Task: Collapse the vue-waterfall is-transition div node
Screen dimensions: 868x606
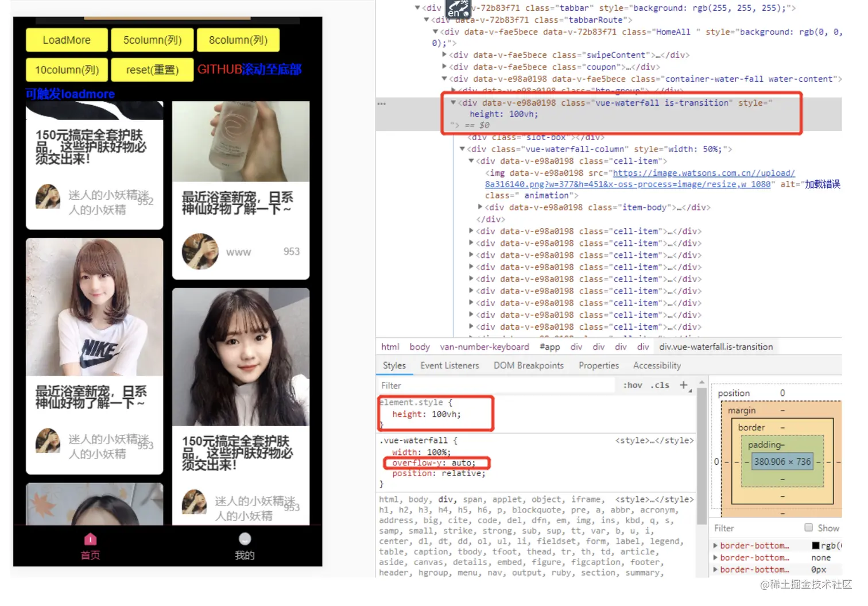Action: click(x=454, y=102)
